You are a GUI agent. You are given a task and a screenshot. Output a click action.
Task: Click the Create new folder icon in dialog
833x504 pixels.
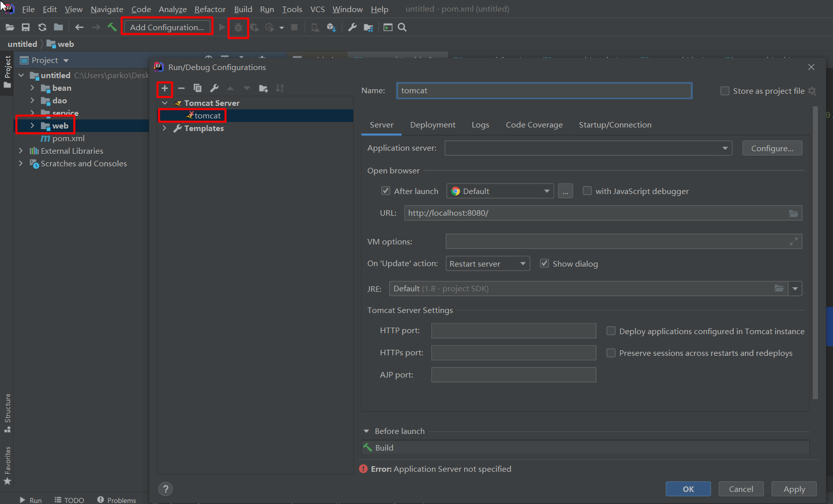pyautogui.click(x=264, y=88)
